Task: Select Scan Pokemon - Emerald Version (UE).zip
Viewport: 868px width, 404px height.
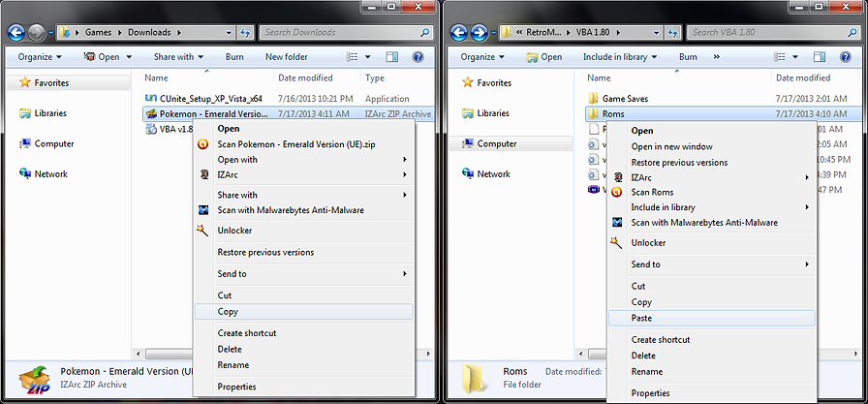Action: (304, 144)
